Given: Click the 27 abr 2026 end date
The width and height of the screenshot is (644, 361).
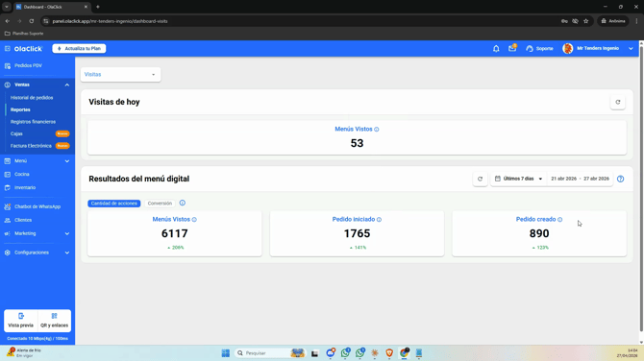Looking at the screenshot, I should click(596, 179).
